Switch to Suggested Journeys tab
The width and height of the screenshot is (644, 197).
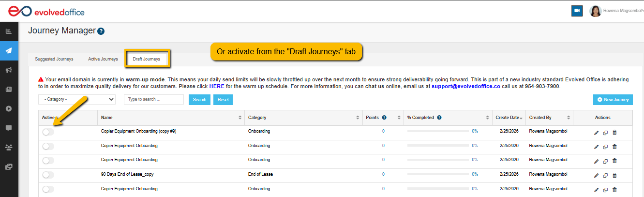point(54,59)
